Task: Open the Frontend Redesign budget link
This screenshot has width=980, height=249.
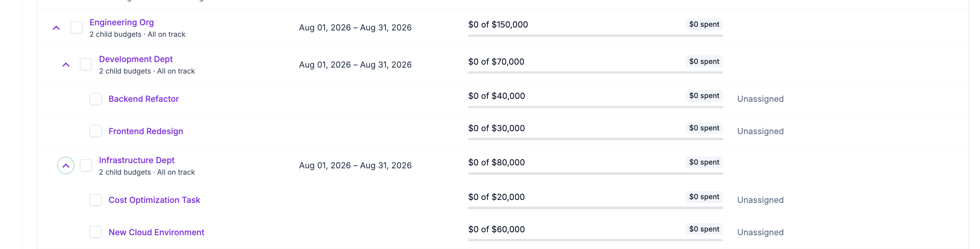Action: tap(146, 131)
